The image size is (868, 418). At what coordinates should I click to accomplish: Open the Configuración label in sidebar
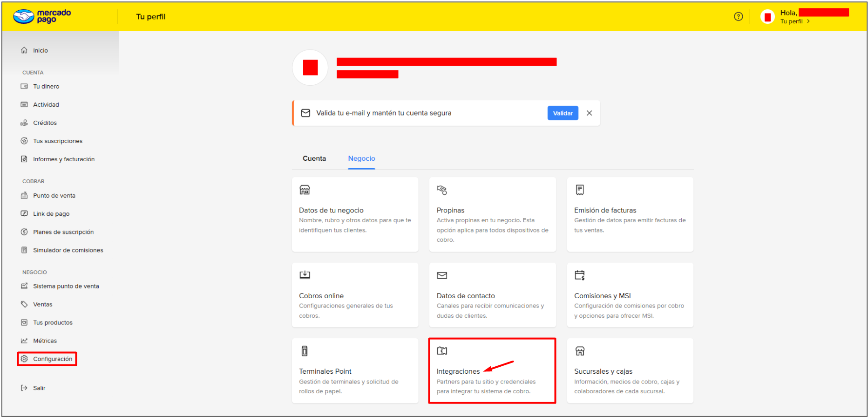53,358
